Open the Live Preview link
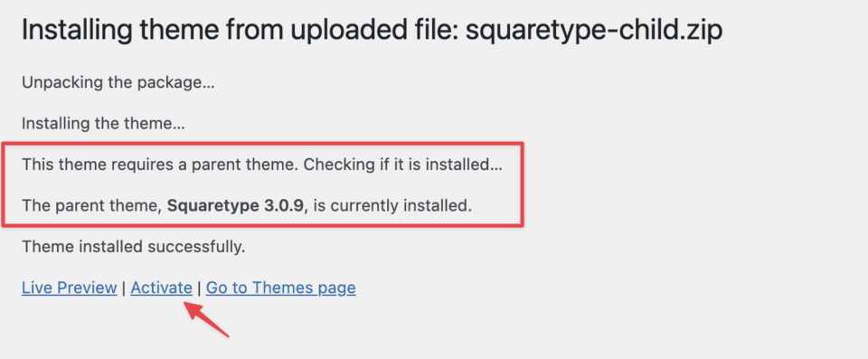868x359 pixels. pos(70,288)
